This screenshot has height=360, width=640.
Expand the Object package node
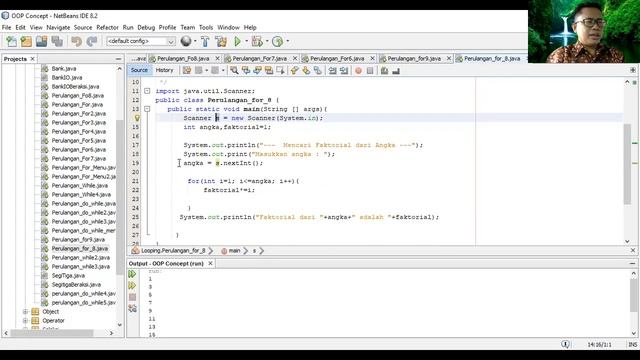pos(25,312)
